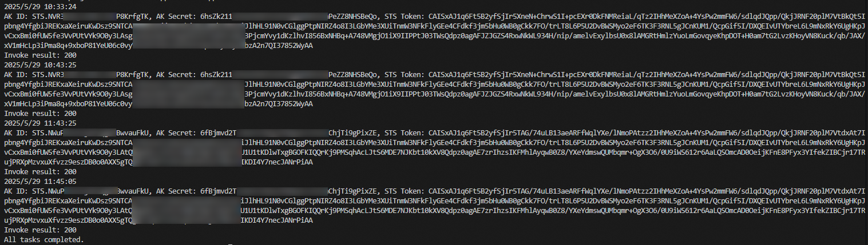
Task: Click the timestamp 2025/5/29 10:33:24
Action: pyautogui.click(x=40, y=6)
